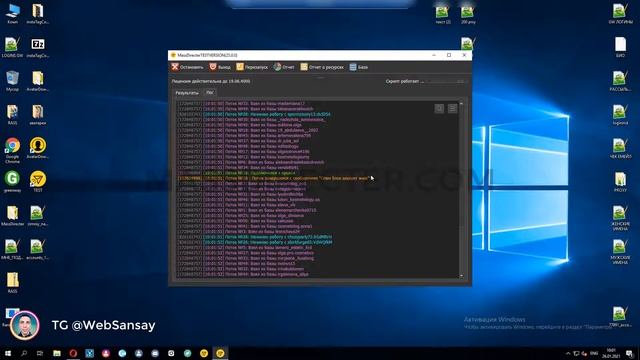This screenshot has height=360, width=640.
Task: Click the list-menu icon in log panel
Action: pyautogui.click(x=452, y=108)
